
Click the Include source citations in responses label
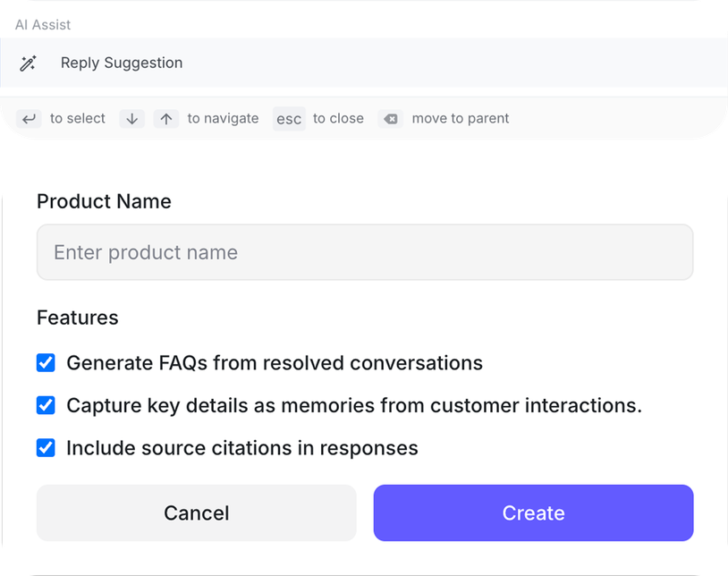(242, 448)
